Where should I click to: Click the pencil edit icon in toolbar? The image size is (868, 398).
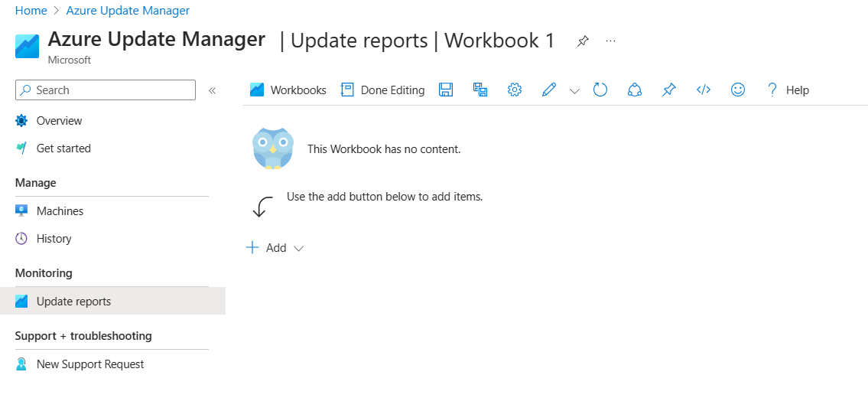click(x=549, y=90)
